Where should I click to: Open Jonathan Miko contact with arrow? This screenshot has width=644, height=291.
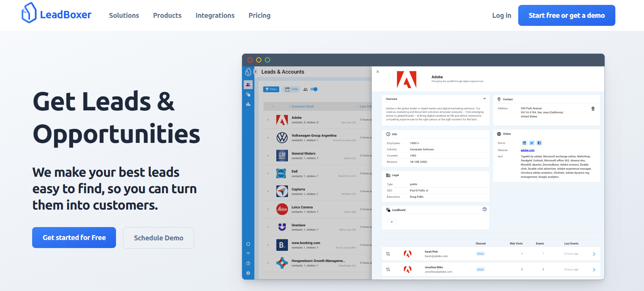(594, 270)
